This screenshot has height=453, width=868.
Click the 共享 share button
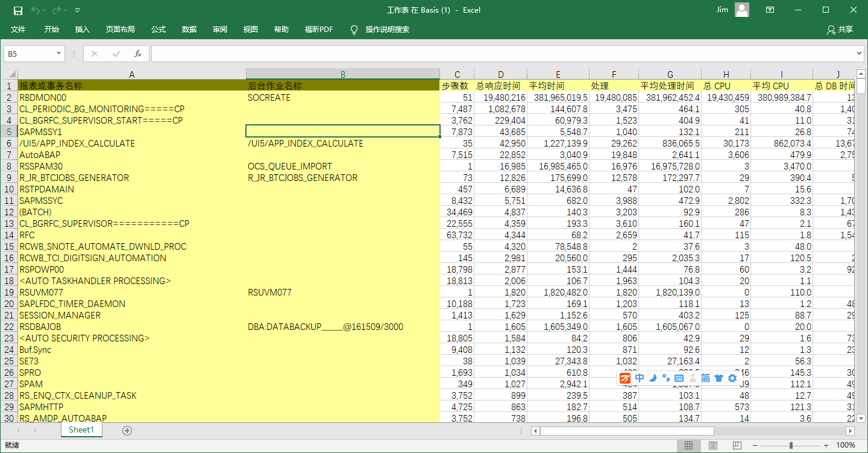[840, 30]
